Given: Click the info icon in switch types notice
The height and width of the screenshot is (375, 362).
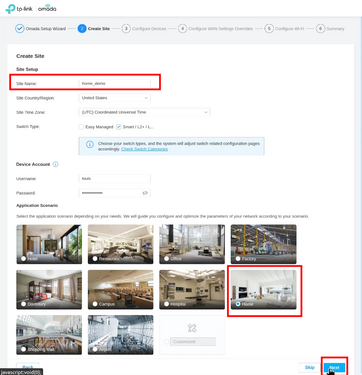Looking at the screenshot, I should pyautogui.click(x=89, y=144).
